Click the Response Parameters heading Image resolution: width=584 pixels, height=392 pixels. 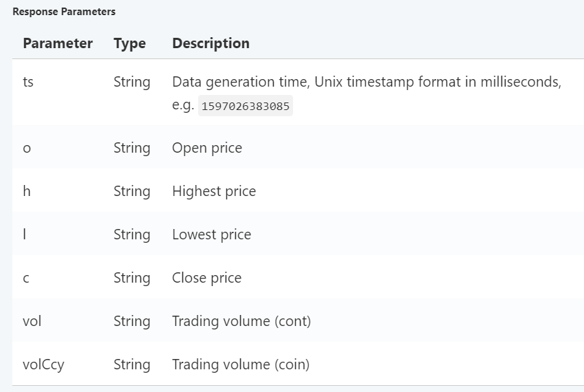point(64,12)
